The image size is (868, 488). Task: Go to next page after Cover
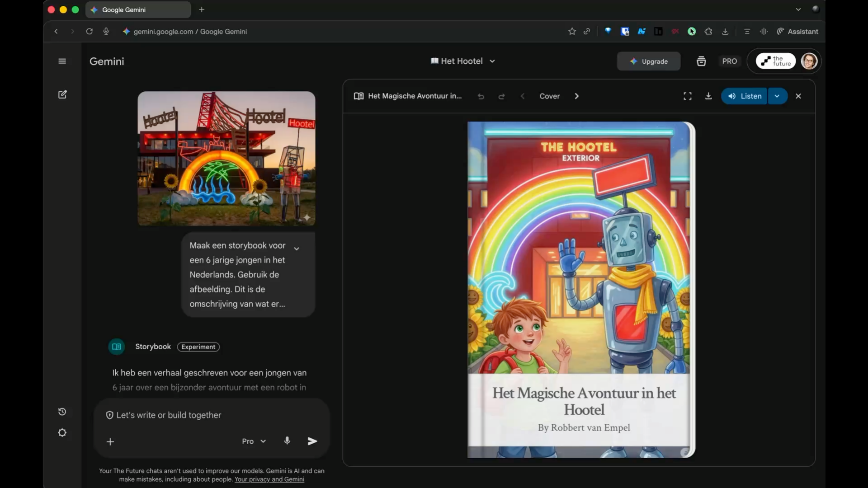[x=576, y=96]
